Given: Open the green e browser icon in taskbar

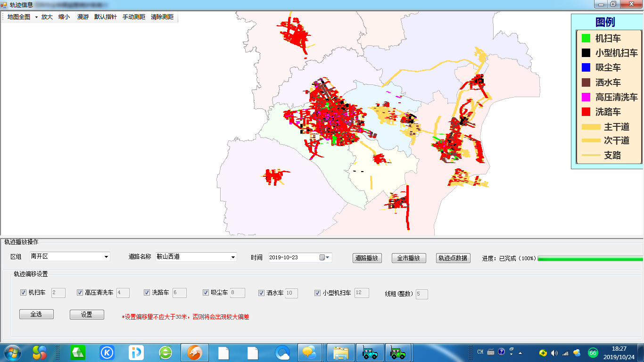Looking at the screenshot, I should coord(165,353).
